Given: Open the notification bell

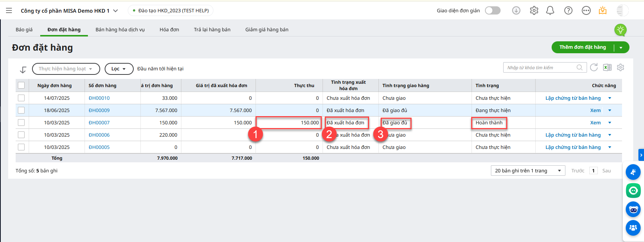Looking at the screenshot, I should tap(550, 11).
